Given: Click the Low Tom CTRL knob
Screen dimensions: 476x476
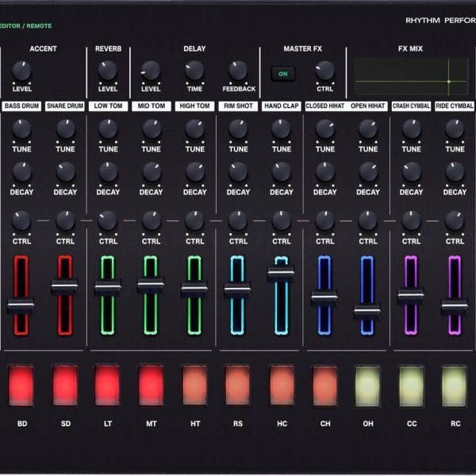Looking at the screenshot, I should tap(108, 221).
